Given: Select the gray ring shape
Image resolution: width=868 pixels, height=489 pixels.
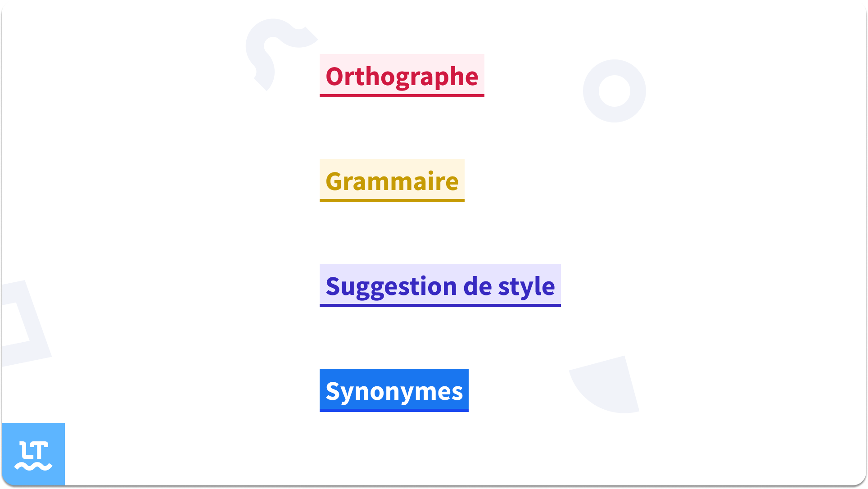Looking at the screenshot, I should click(614, 91).
